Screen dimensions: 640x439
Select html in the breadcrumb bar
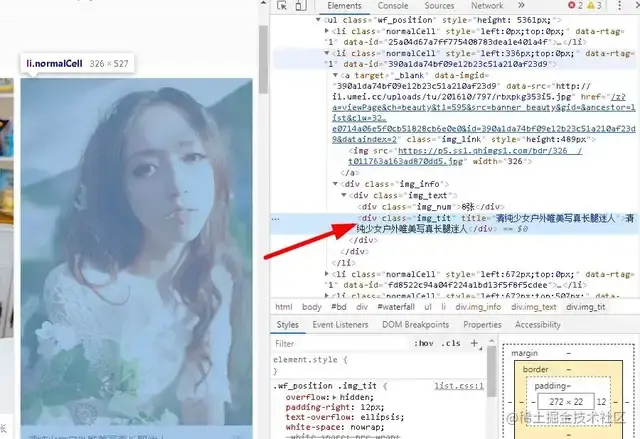pyautogui.click(x=283, y=307)
